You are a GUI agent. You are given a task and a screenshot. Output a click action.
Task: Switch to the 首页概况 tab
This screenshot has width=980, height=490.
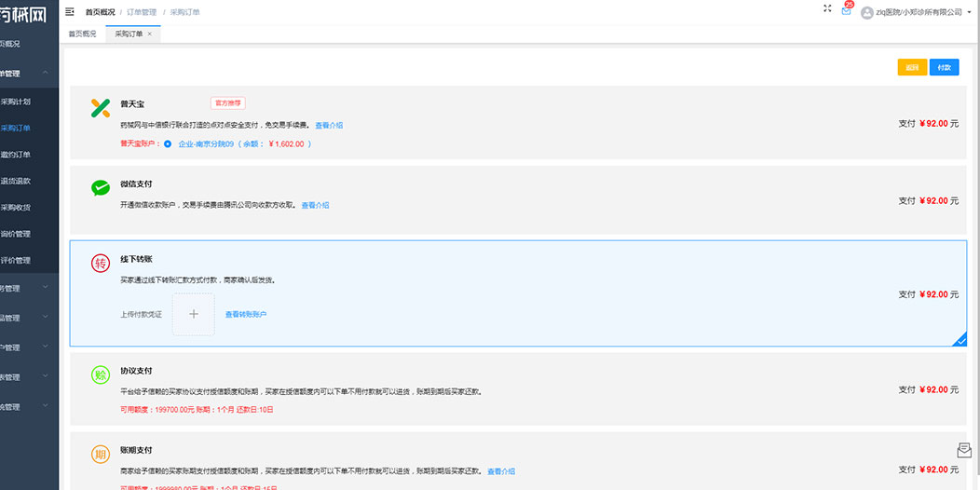coord(83,34)
